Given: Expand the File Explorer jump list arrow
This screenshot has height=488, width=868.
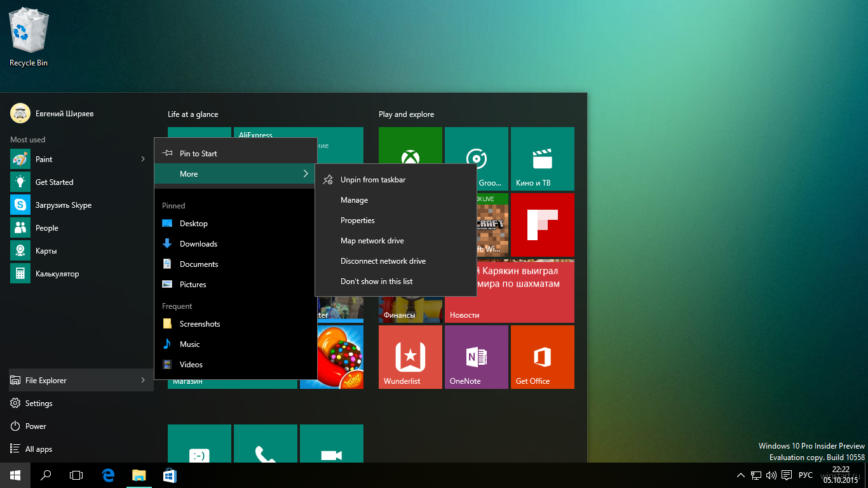Looking at the screenshot, I should point(143,380).
